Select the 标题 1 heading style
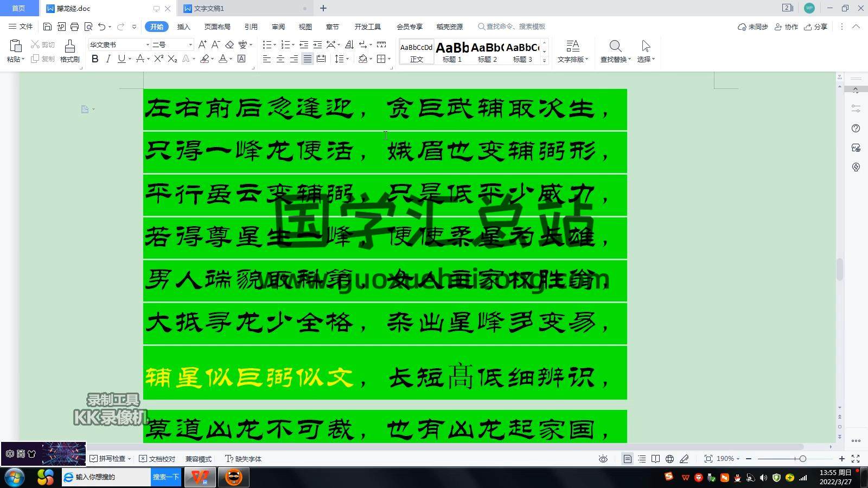Image resolution: width=868 pixels, height=488 pixels. point(452,52)
